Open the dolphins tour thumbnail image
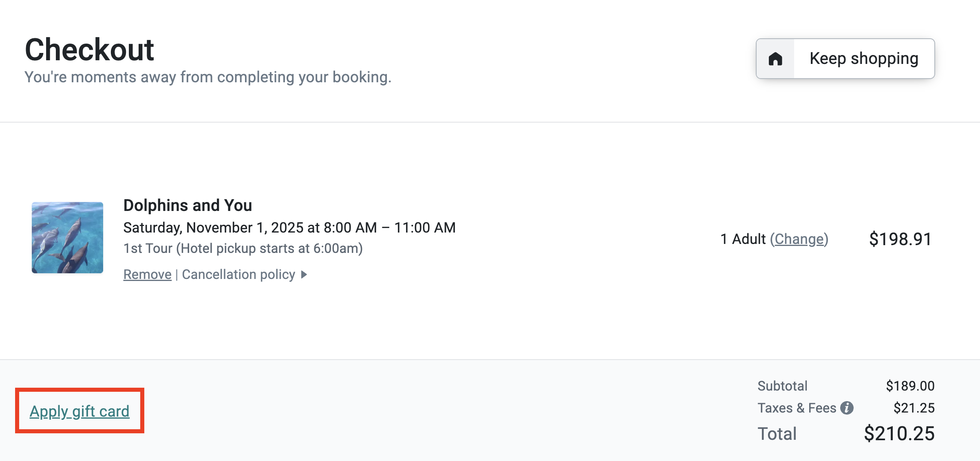Viewport: 980px width, 461px height. point(67,237)
